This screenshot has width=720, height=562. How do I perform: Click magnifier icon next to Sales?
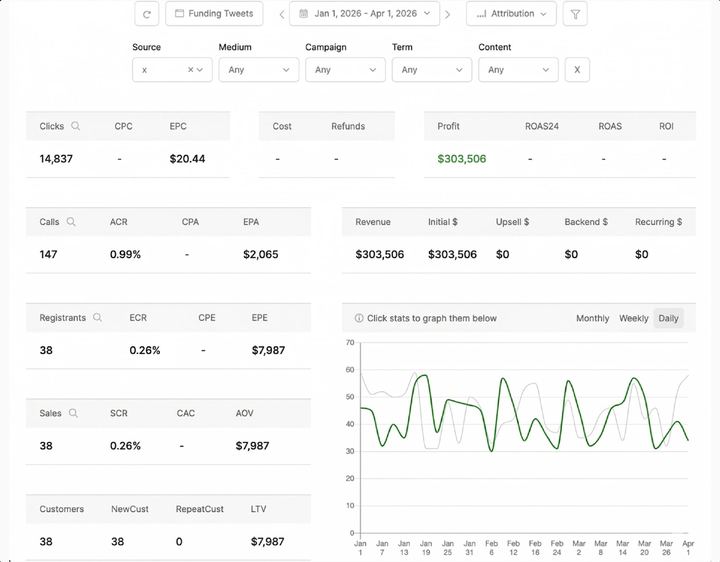tap(73, 413)
